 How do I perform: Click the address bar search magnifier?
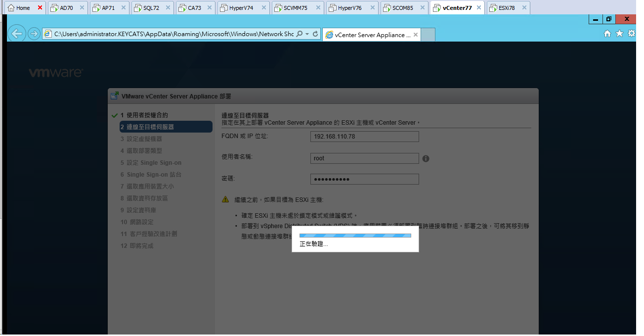300,34
